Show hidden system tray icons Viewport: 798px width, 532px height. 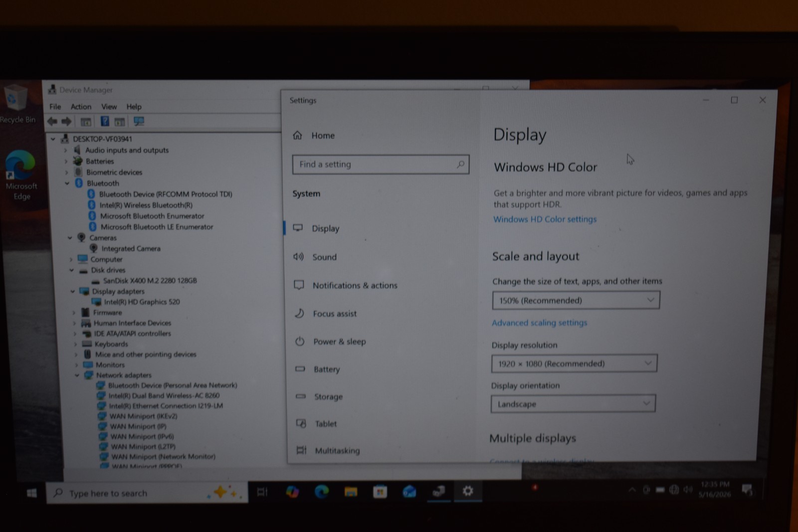pyautogui.click(x=632, y=490)
